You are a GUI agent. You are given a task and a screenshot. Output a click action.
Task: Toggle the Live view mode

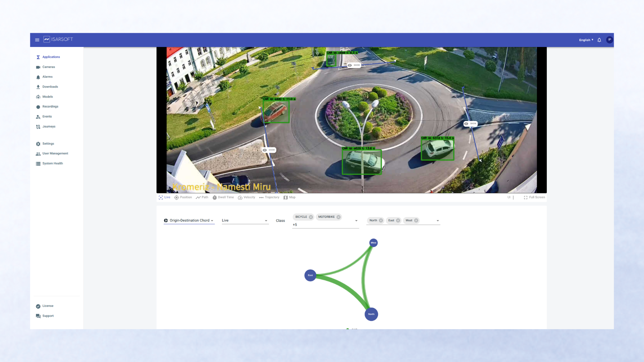coord(164,197)
